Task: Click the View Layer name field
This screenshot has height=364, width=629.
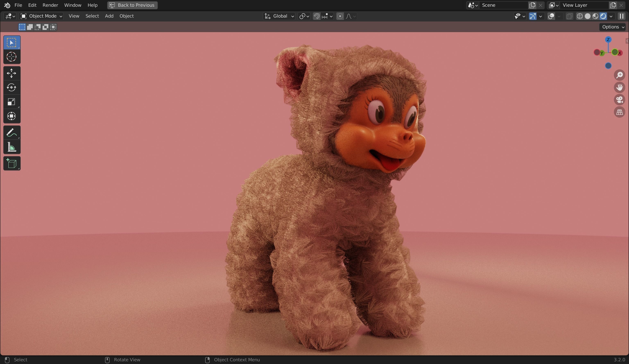Action: [x=584, y=5]
